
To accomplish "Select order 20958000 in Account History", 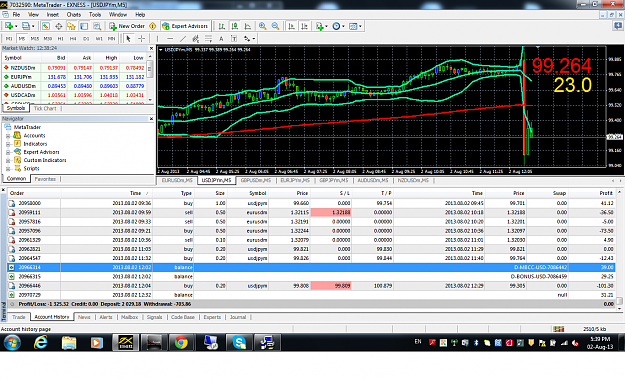I will [311, 203].
